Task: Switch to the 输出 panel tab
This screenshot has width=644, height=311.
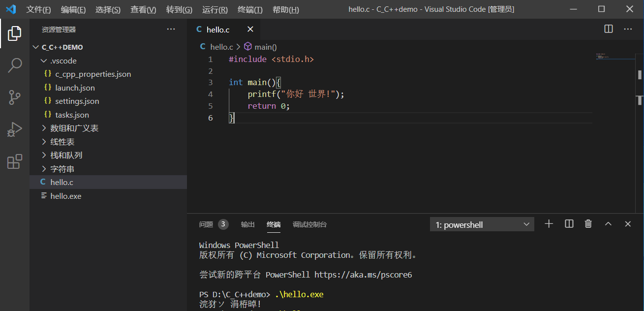Action: [247, 224]
